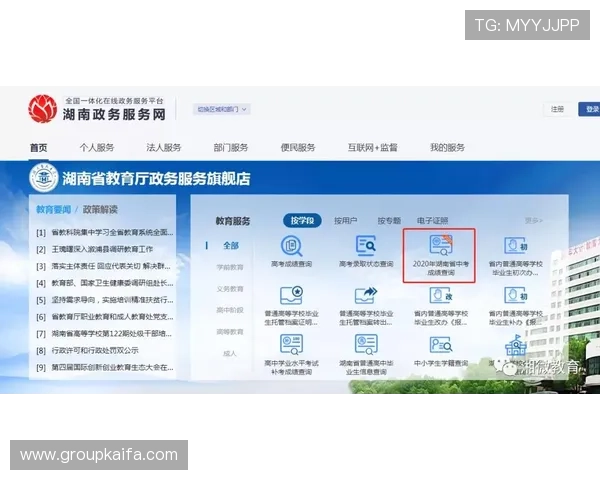Open news item [2] about 溆浦县调研教育工作
600x480 pixels.
pos(95,250)
